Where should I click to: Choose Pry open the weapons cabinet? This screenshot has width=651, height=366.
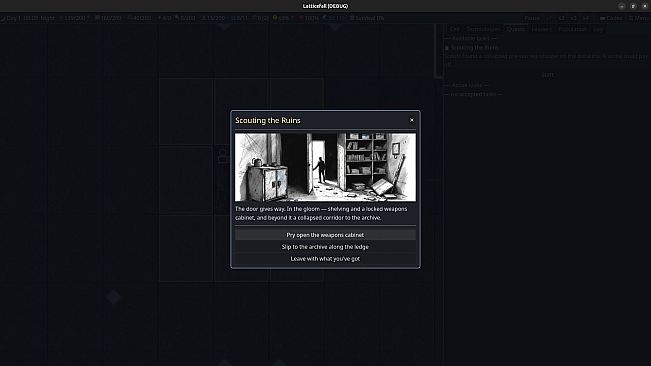tap(325, 235)
